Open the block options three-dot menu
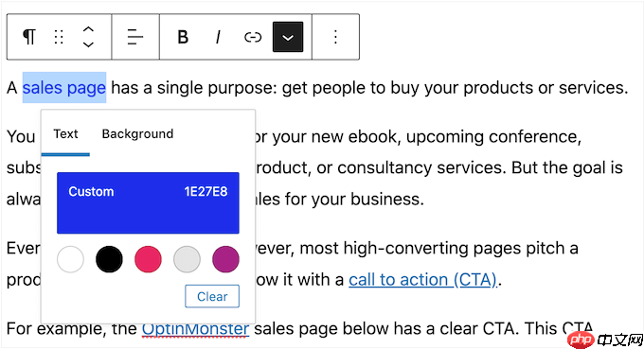This screenshot has width=644, height=349. (335, 37)
